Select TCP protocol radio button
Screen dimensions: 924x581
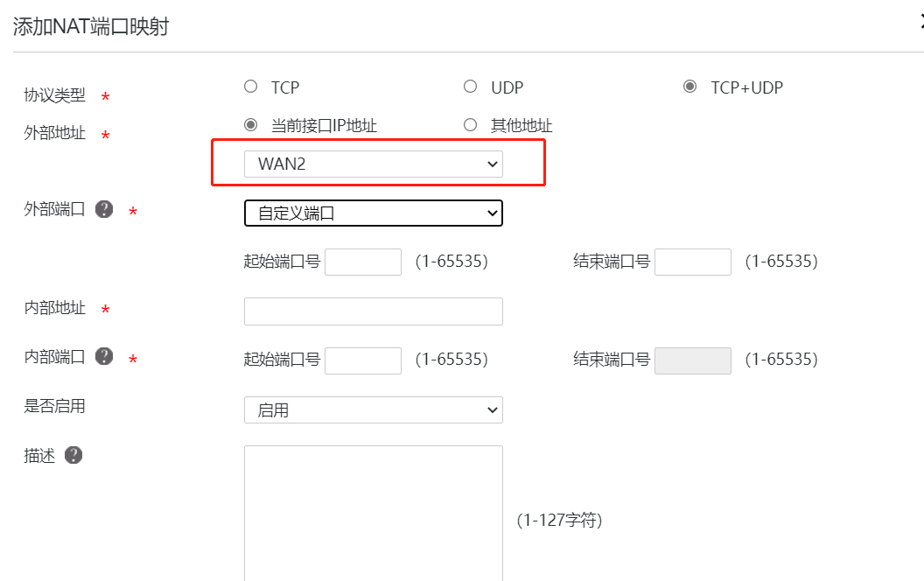tap(251, 87)
